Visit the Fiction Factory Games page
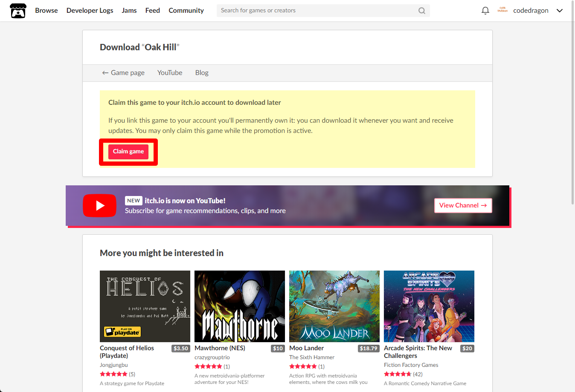The image size is (575, 392). (x=411, y=365)
